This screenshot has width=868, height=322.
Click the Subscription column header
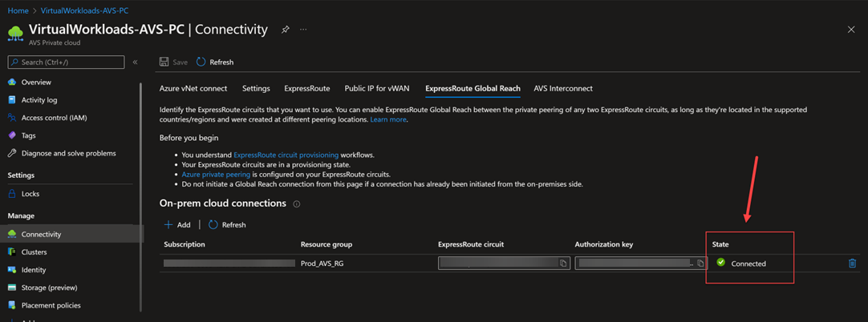185,244
